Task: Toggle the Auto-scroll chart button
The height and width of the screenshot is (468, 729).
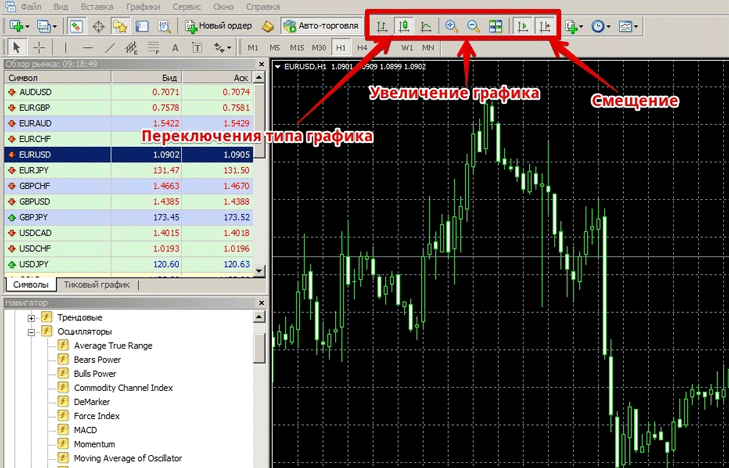Action: 522,27
